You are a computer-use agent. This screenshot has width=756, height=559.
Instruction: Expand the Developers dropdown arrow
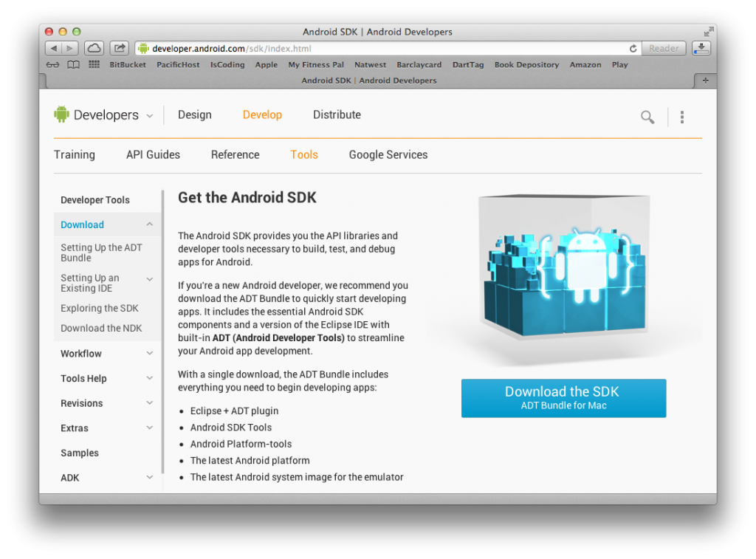tap(149, 116)
